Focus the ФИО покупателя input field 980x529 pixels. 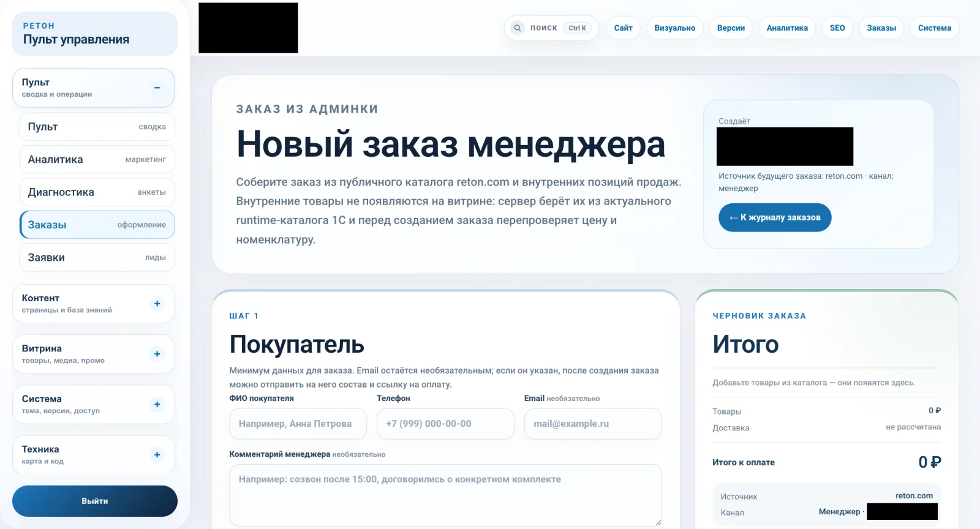[298, 424]
